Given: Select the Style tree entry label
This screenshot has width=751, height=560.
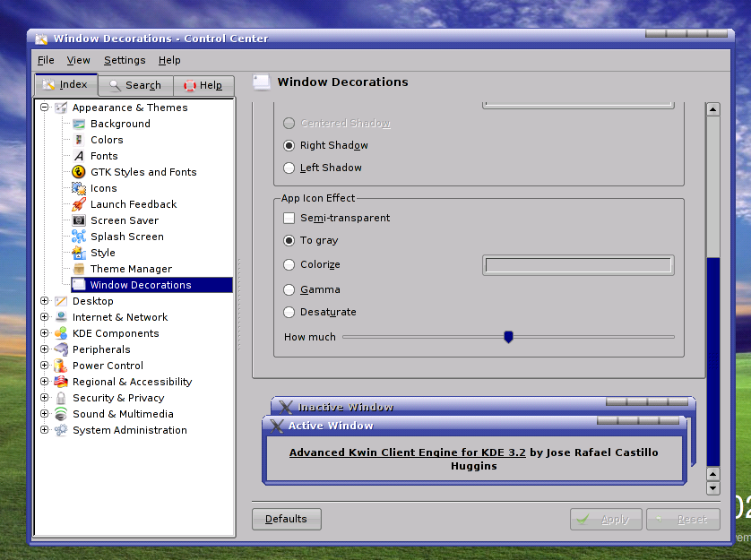Looking at the screenshot, I should (102, 253).
